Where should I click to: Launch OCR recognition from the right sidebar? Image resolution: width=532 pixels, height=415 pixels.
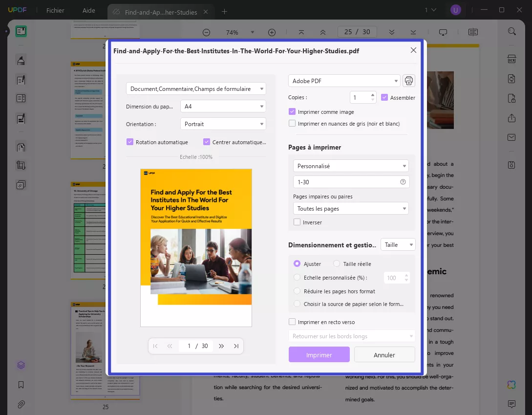[511, 58]
